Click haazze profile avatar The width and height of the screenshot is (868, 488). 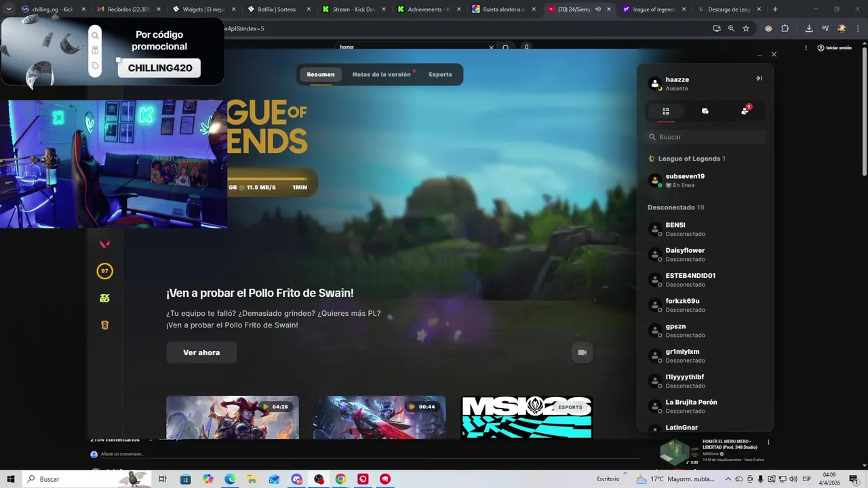coord(655,83)
